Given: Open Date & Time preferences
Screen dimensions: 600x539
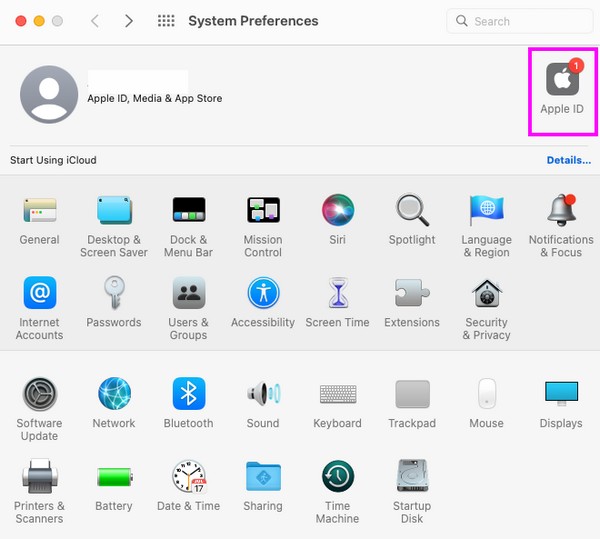Looking at the screenshot, I should [x=189, y=476].
